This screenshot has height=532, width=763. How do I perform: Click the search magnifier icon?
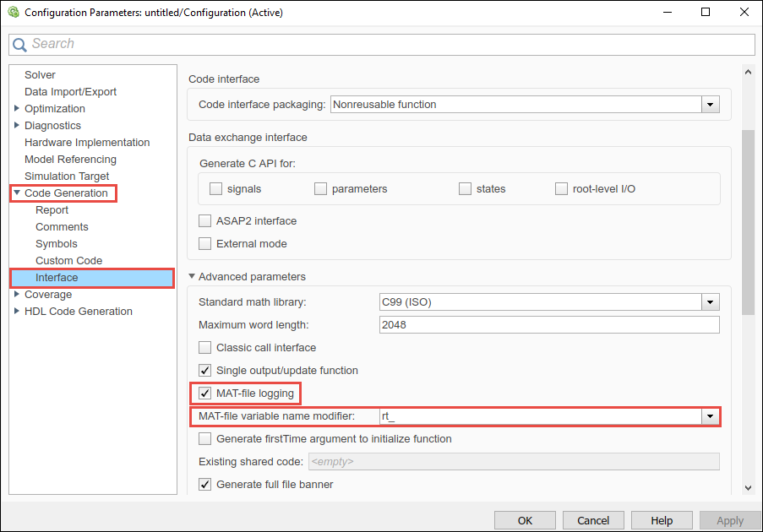pyautogui.click(x=19, y=44)
